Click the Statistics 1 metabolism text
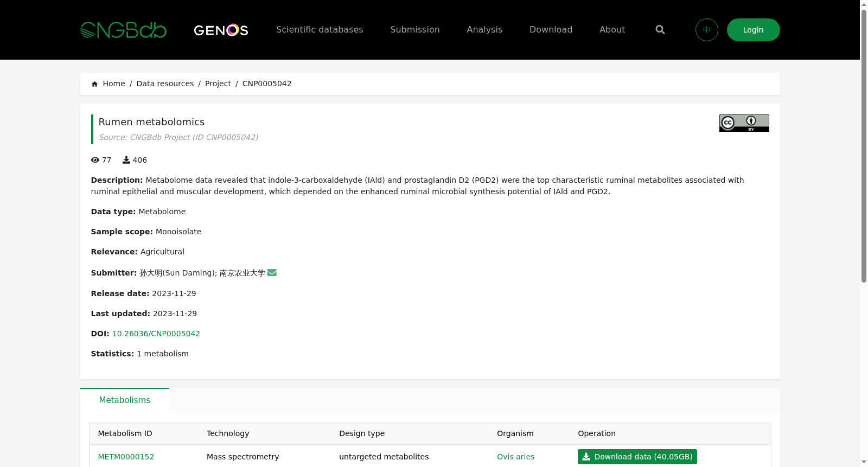The width and height of the screenshot is (868, 467). pyautogui.click(x=163, y=354)
